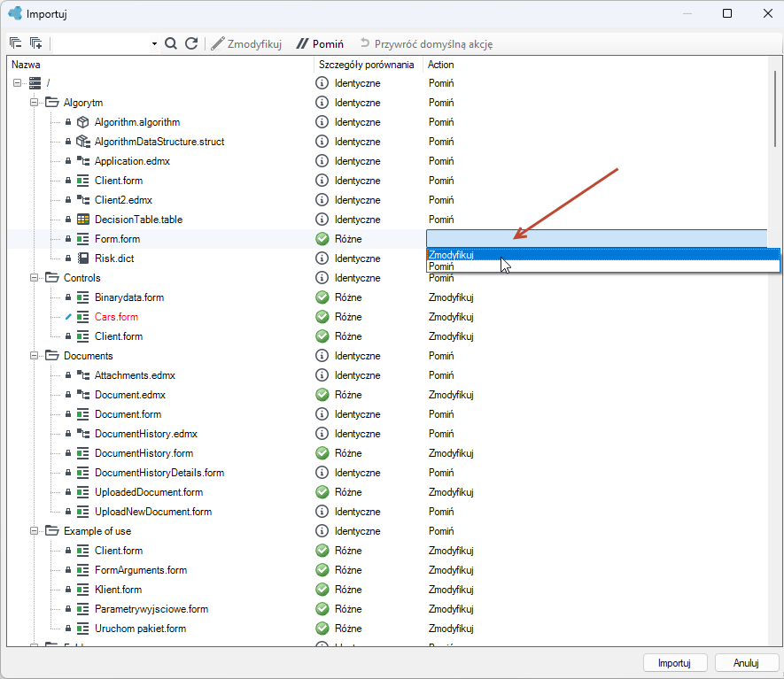
Task: Click the Form.form file icon
Action: pyautogui.click(x=83, y=239)
